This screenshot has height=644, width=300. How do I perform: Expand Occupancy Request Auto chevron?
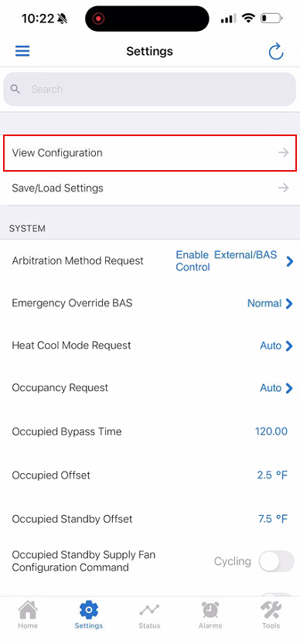pyautogui.click(x=289, y=388)
